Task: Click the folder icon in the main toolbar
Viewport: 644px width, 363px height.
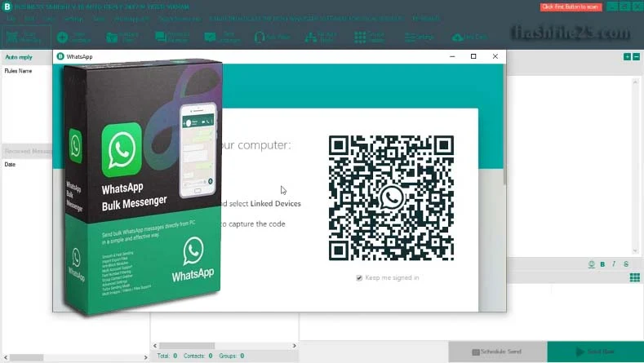Action: pyautogui.click(x=112, y=38)
